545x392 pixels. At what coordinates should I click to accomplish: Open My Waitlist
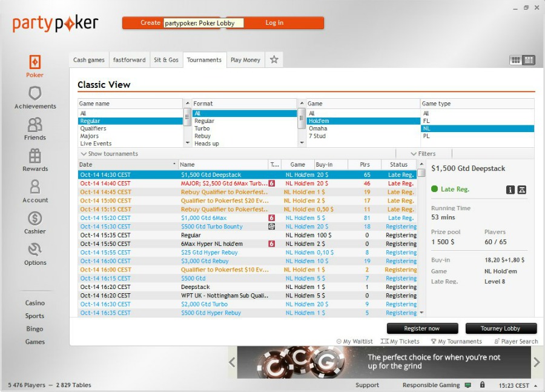354,342
